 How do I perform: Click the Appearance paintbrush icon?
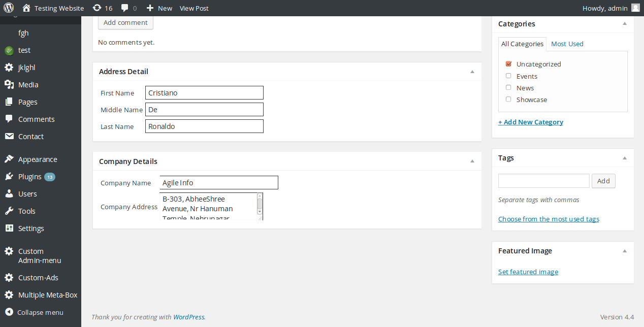coord(9,159)
